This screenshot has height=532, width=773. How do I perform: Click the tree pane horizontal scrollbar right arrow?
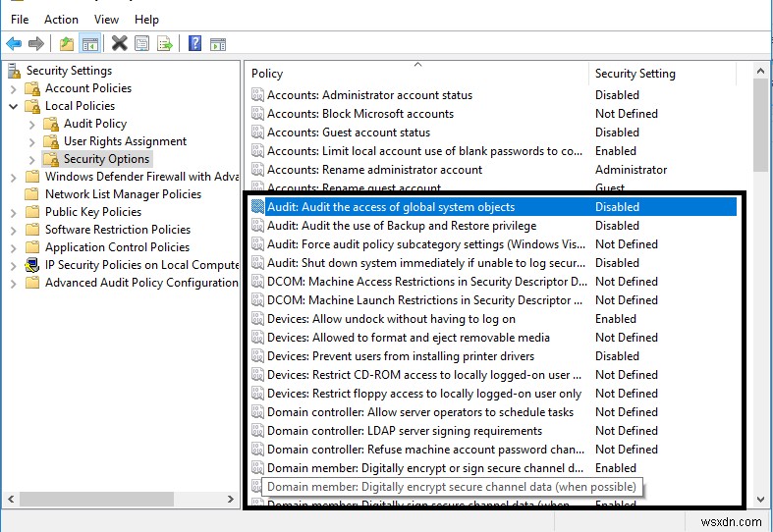tap(231, 499)
